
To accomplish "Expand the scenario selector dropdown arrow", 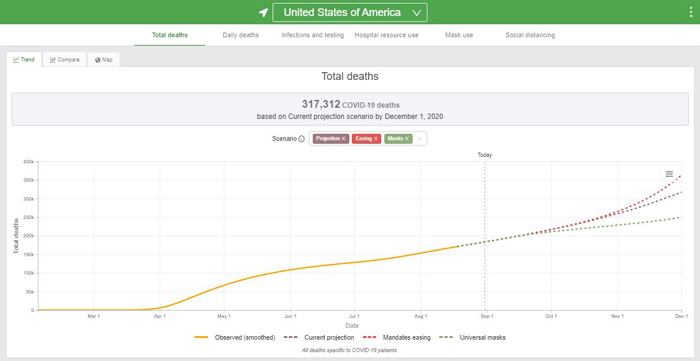I will (420, 139).
